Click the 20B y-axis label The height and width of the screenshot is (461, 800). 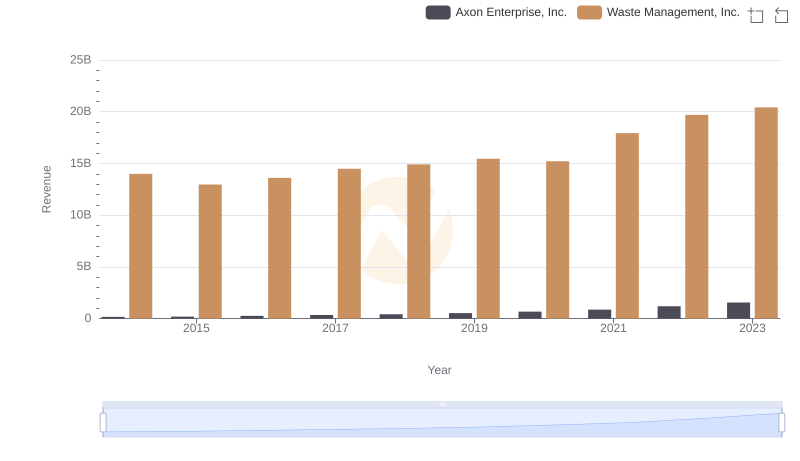[81, 111]
